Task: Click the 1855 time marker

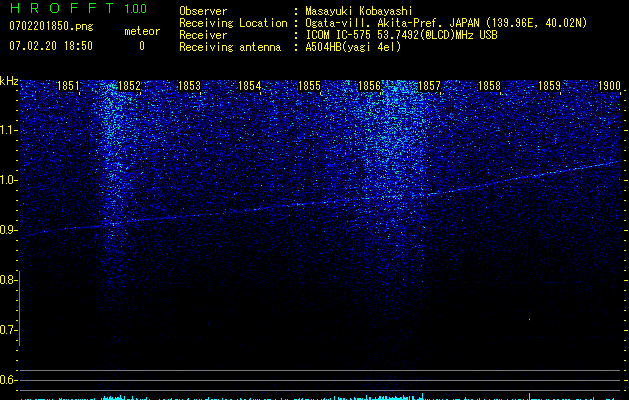Action: click(309, 86)
